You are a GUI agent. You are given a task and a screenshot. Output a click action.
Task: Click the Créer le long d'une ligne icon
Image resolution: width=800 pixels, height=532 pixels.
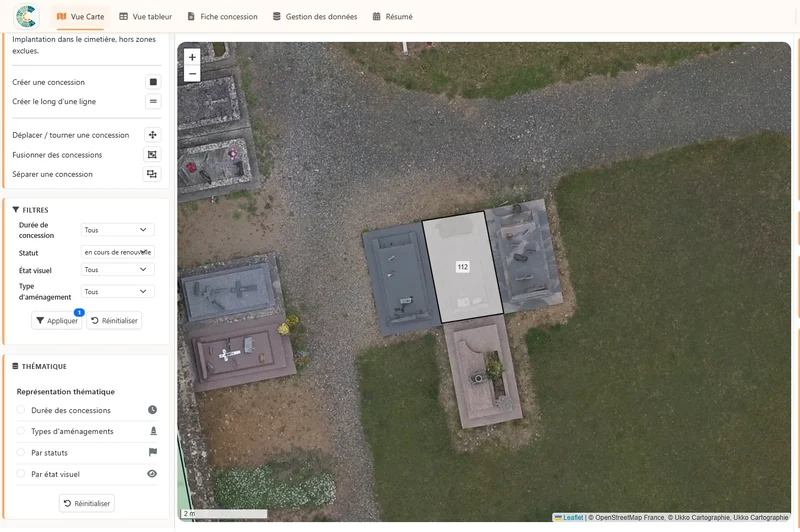coord(153,101)
